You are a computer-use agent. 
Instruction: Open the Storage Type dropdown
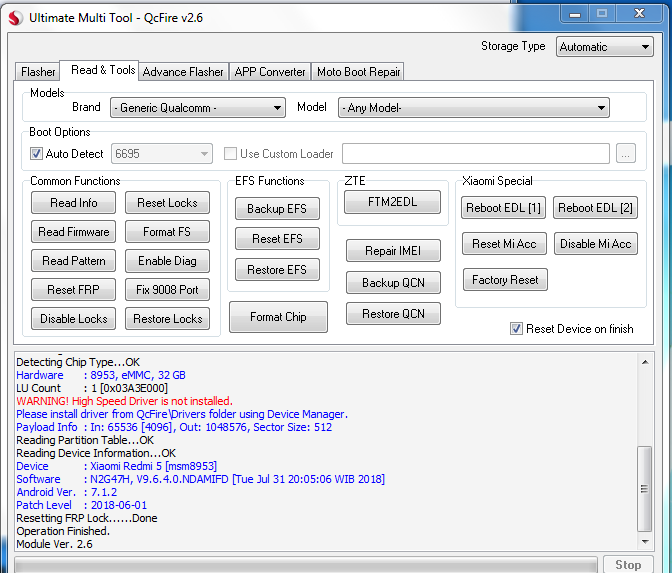pos(604,47)
